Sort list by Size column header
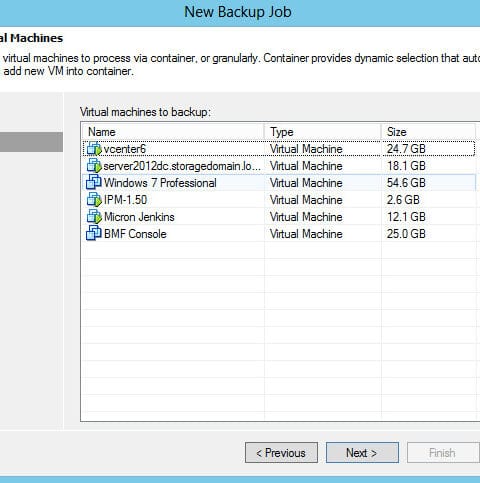Image resolution: width=480 pixels, height=483 pixels. click(428, 132)
